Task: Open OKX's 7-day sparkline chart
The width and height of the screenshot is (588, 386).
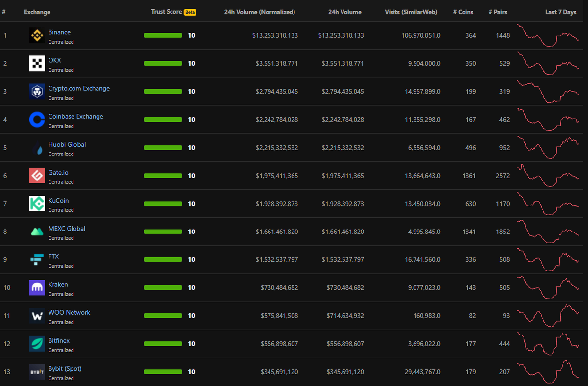Action: [548, 63]
